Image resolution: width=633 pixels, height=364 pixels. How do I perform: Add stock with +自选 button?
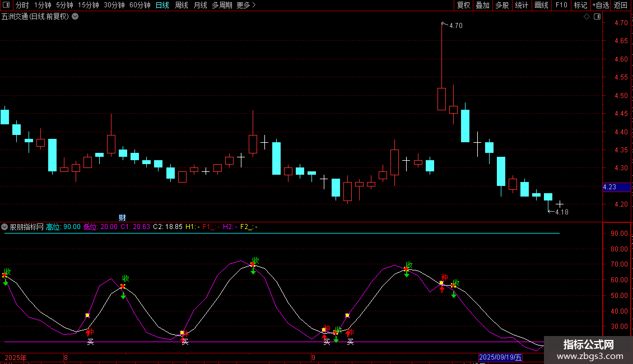[601, 5]
